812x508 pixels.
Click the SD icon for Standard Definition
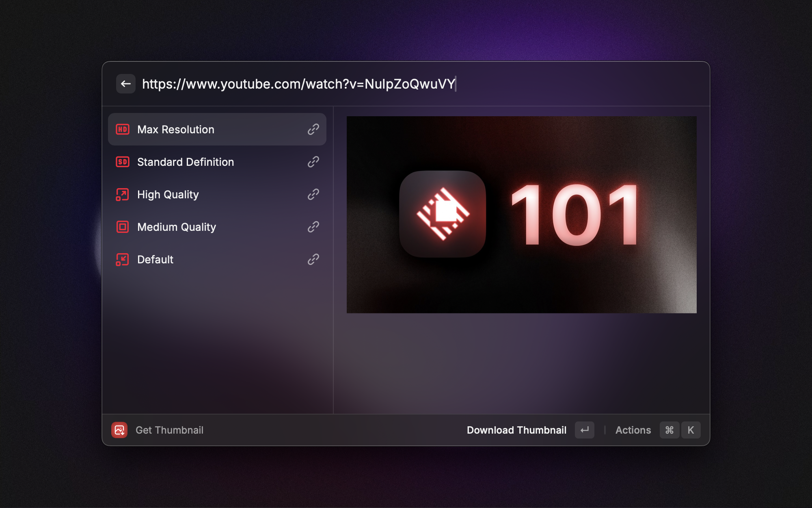coord(123,162)
